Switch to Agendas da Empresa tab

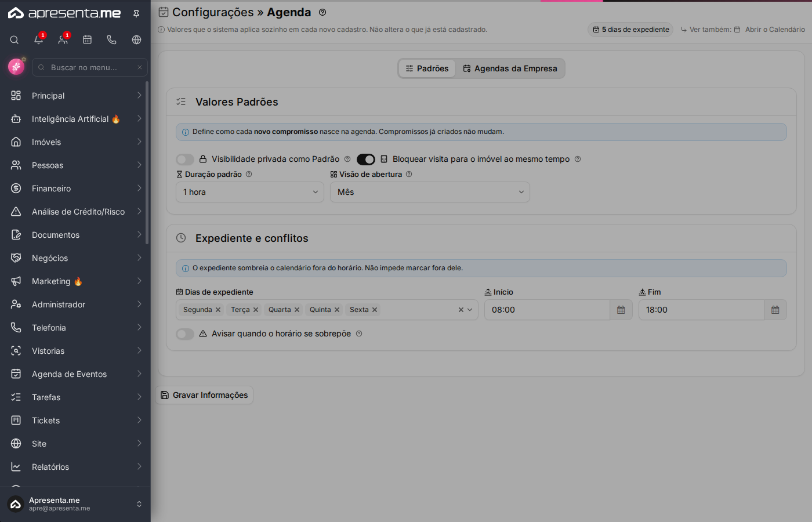point(510,68)
